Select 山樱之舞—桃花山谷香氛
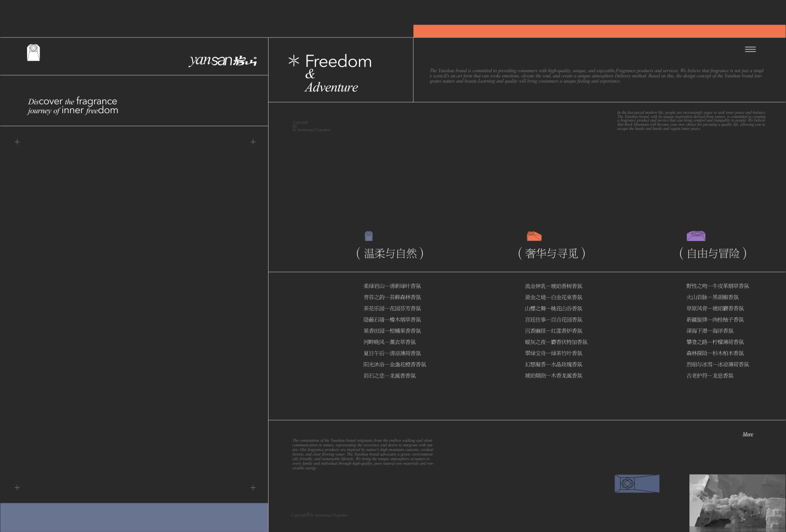Viewport: 786px width, 532px height. pyautogui.click(x=554, y=309)
